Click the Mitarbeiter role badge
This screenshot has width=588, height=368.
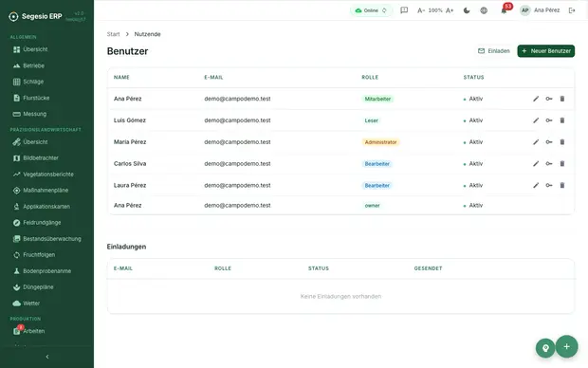pyautogui.click(x=377, y=99)
